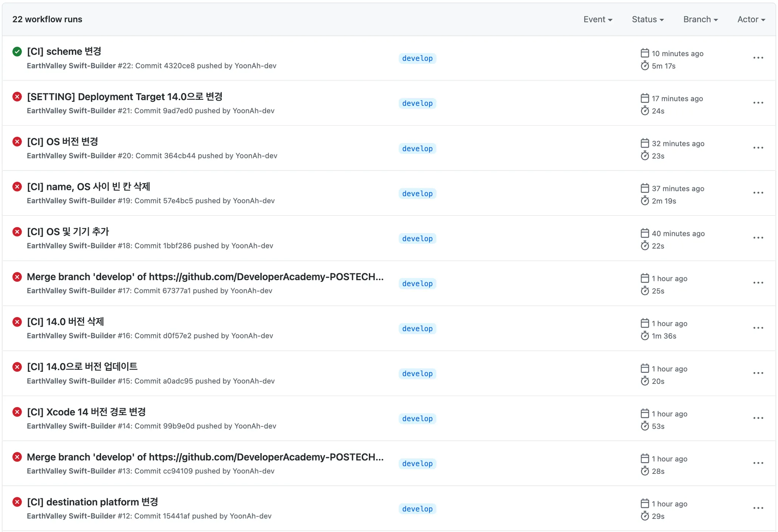Open the [CI] OS 버전 변경 run
The height and width of the screenshot is (532, 778).
click(63, 142)
